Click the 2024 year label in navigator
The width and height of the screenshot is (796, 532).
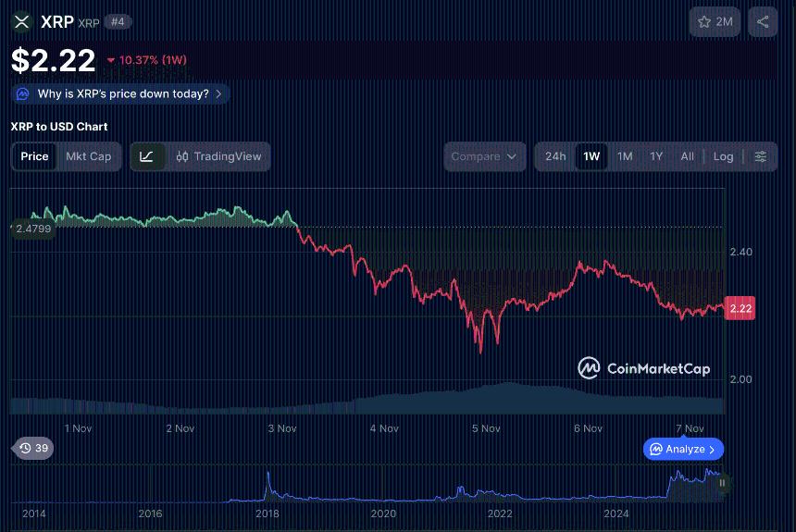coord(616,513)
